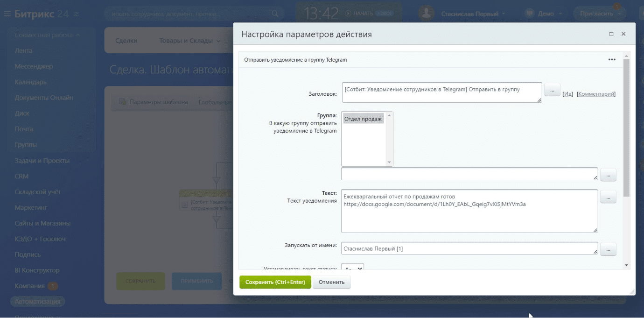Click the down arrow of the group list scrollbar
This screenshot has width=644, height=318.
[390, 163]
